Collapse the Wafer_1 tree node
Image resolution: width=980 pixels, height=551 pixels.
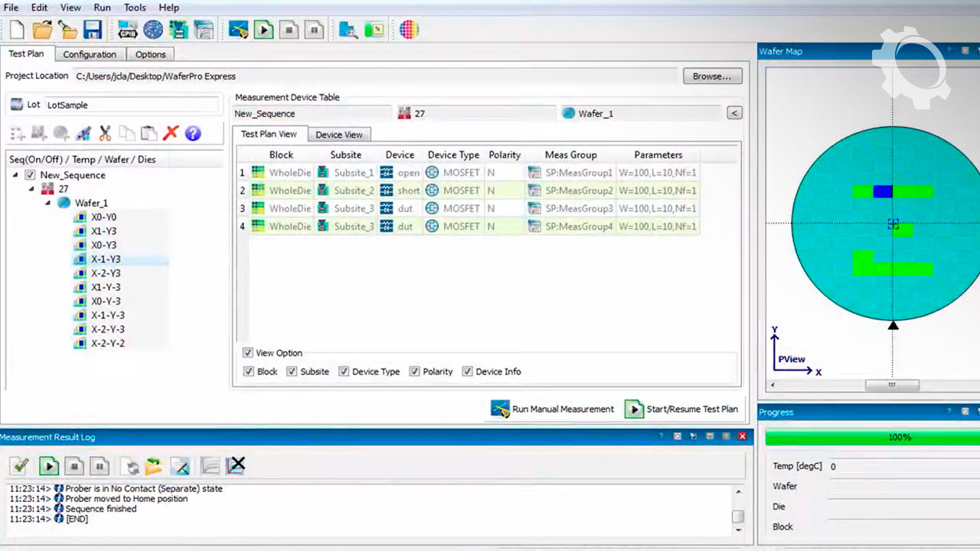49,204
